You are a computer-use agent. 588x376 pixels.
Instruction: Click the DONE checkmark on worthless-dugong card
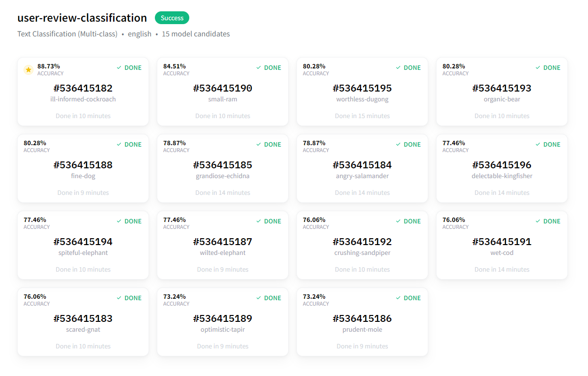pos(398,68)
